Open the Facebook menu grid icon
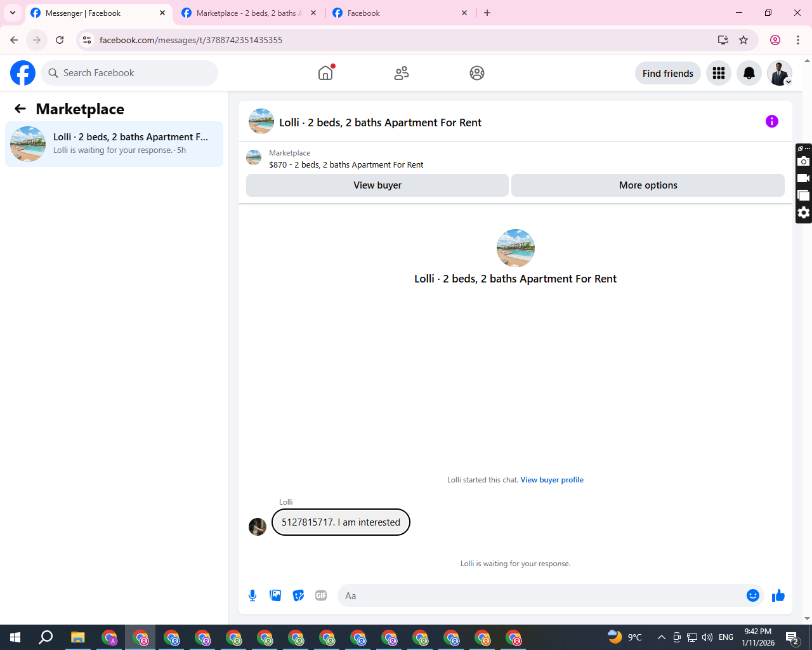The image size is (812, 650). 719,73
